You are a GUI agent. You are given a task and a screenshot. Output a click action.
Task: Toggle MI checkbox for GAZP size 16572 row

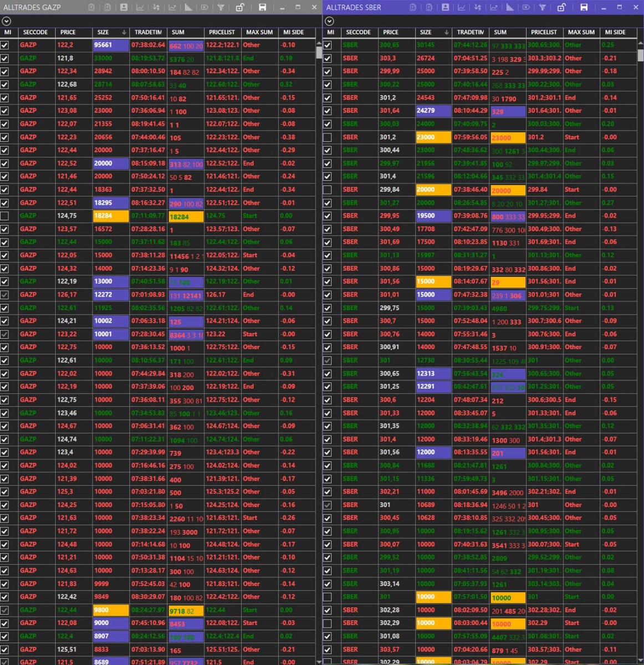coord(4,229)
